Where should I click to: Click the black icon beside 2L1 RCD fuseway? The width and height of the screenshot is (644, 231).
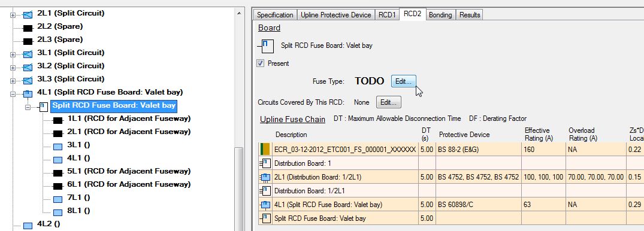pos(58,134)
